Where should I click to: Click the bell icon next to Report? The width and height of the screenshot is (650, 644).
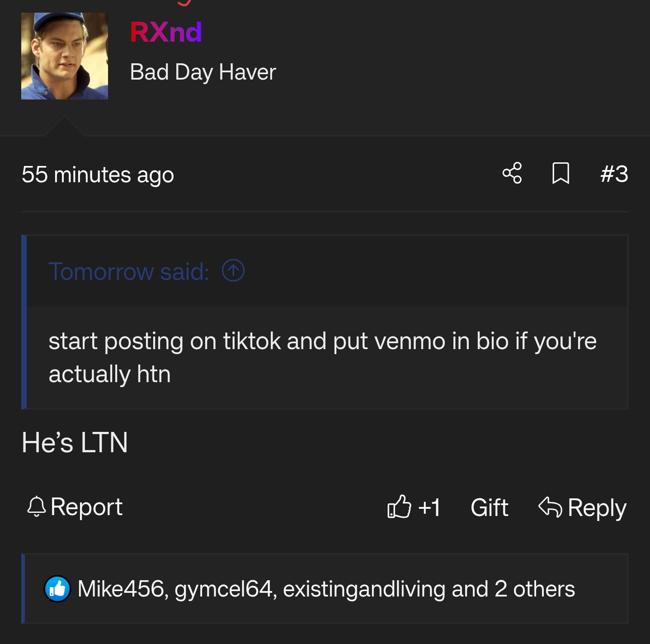[37, 507]
